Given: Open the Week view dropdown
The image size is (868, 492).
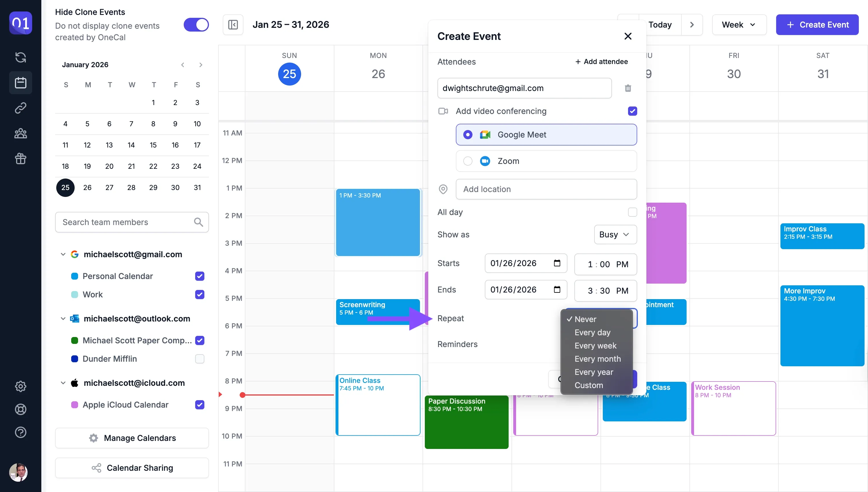Looking at the screenshot, I should [739, 24].
